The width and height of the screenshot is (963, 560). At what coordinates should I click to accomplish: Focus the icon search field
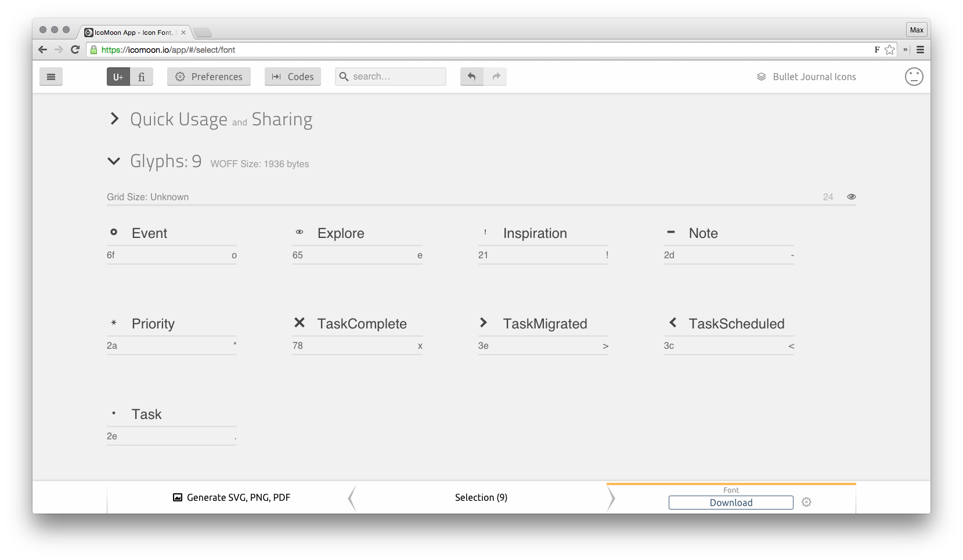pos(391,77)
